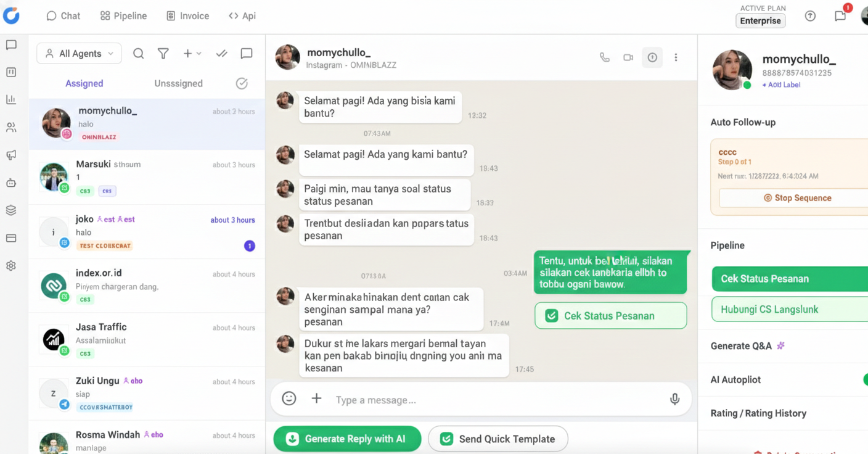This screenshot has height=454, width=868.
Task: Open the broadcast megaphone sidebar icon
Action: (x=11, y=155)
